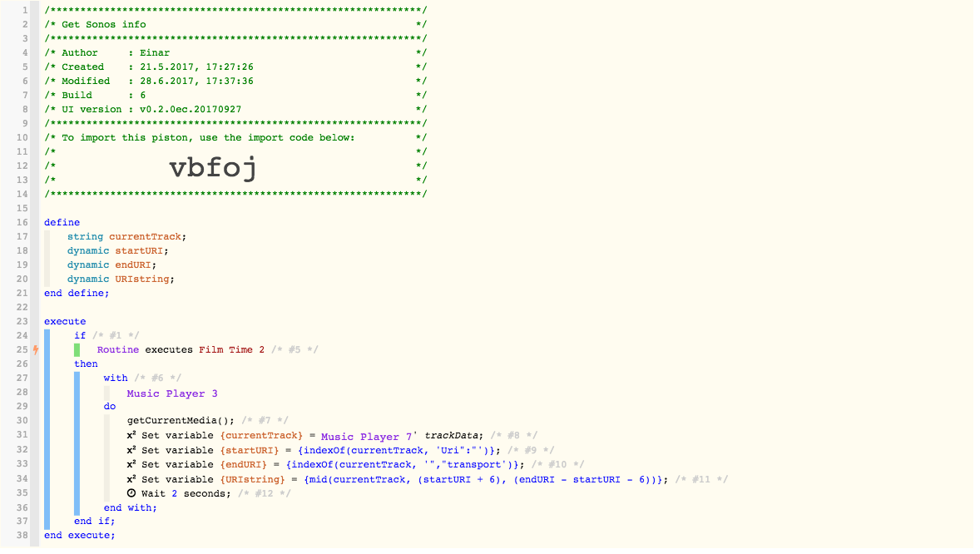
Task: Select the vbfoj import code
Action: 213,167
